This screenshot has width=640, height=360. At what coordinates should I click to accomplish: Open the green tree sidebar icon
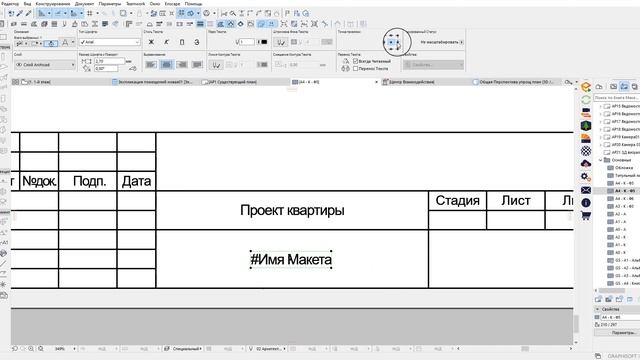[x=586, y=125]
